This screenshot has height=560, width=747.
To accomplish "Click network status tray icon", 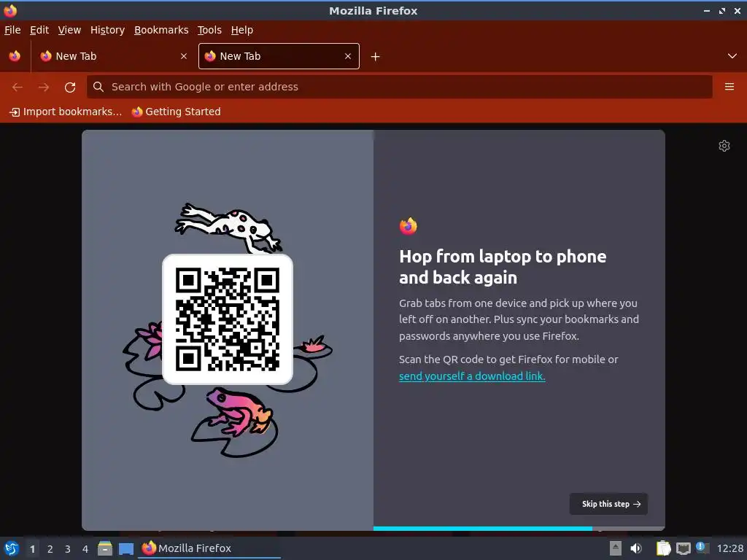I will pyautogui.click(x=683, y=548).
